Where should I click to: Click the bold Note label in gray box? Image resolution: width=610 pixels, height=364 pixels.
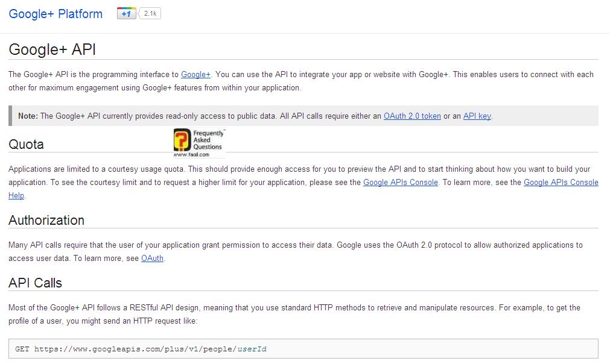point(28,116)
